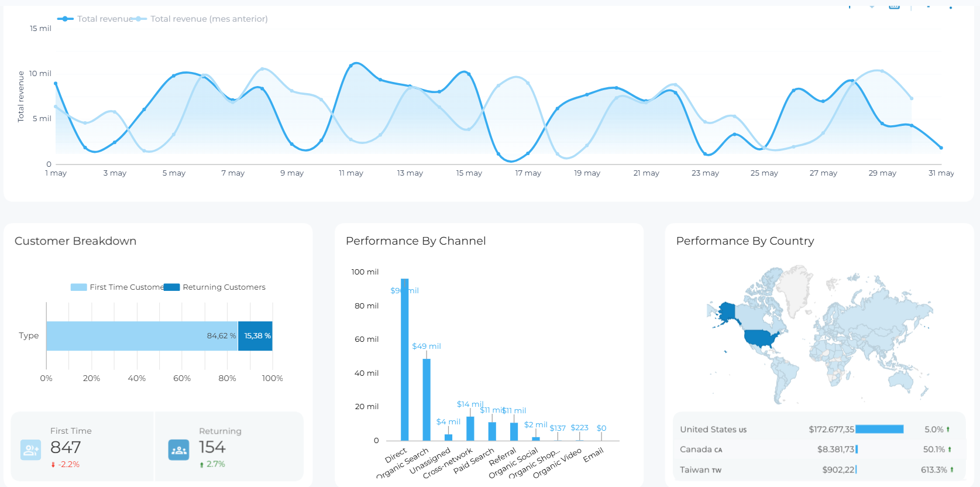Viewport: 980px width, 487px height.
Task: Click the green arrow next to 50.1%
Action: click(x=950, y=450)
